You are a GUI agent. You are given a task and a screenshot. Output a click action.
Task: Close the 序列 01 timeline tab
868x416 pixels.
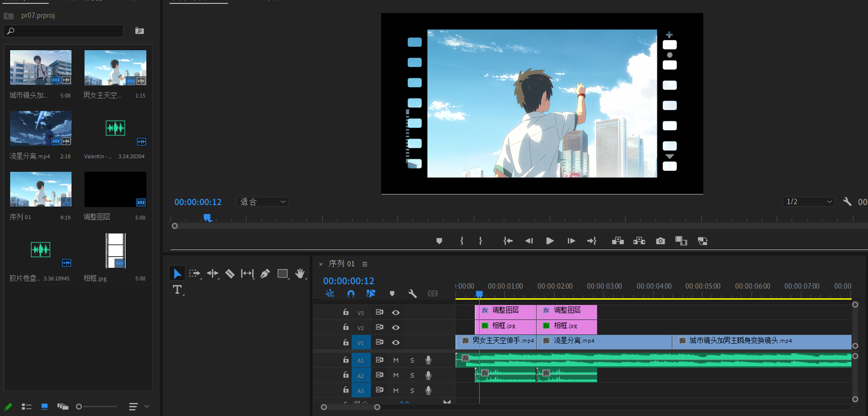321,264
